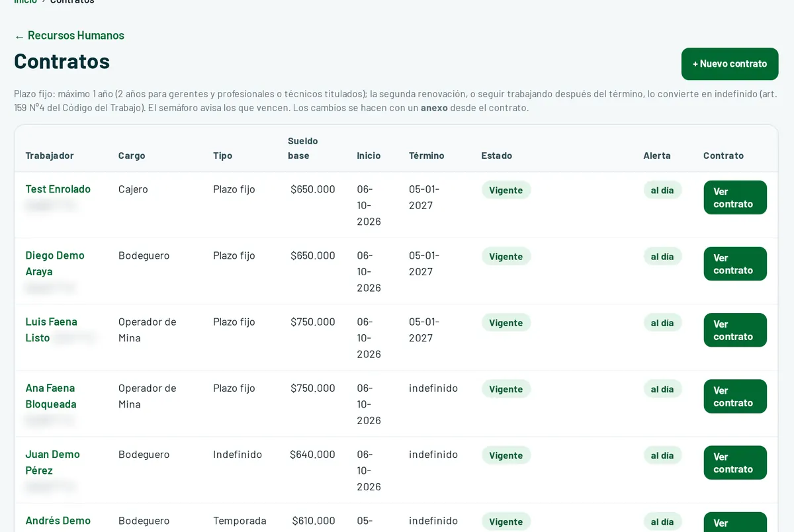794x532 pixels.
Task: View contract for Ana Faena Bloqueada
Action: (735, 396)
